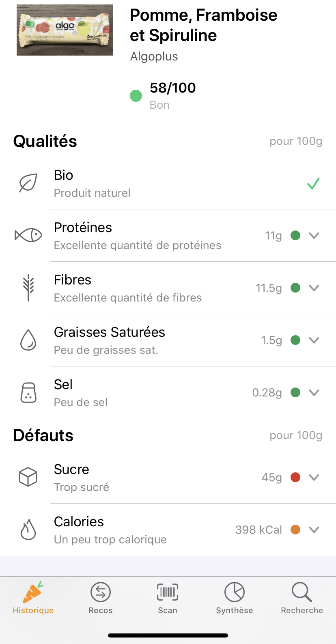The height and width of the screenshot is (644, 336).
Task: Tap the green Bio checkmark
Action: pos(313,184)
